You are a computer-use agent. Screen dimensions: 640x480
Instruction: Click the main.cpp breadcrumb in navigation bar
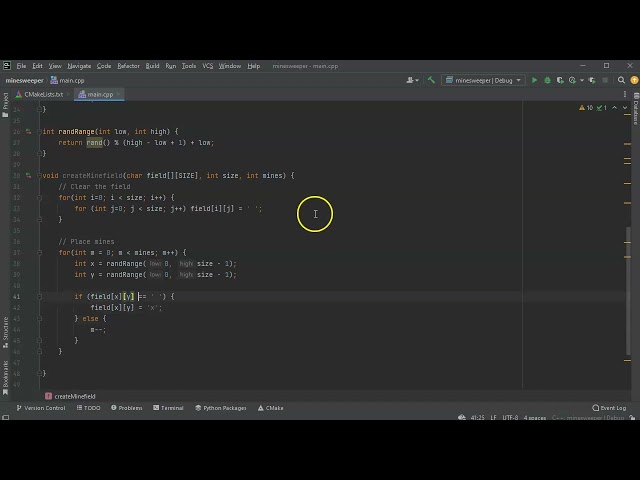coord(67,80)
